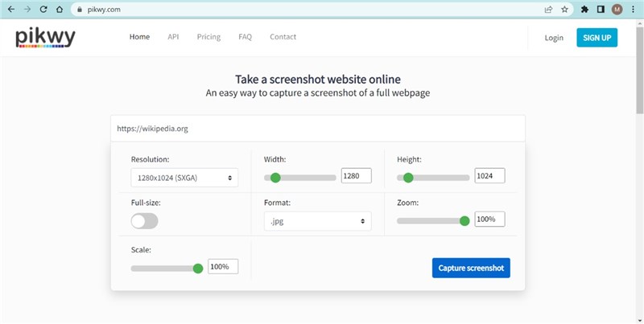Click the website URL input field
This screenshot has width=644, height=324.
point(317,129)
